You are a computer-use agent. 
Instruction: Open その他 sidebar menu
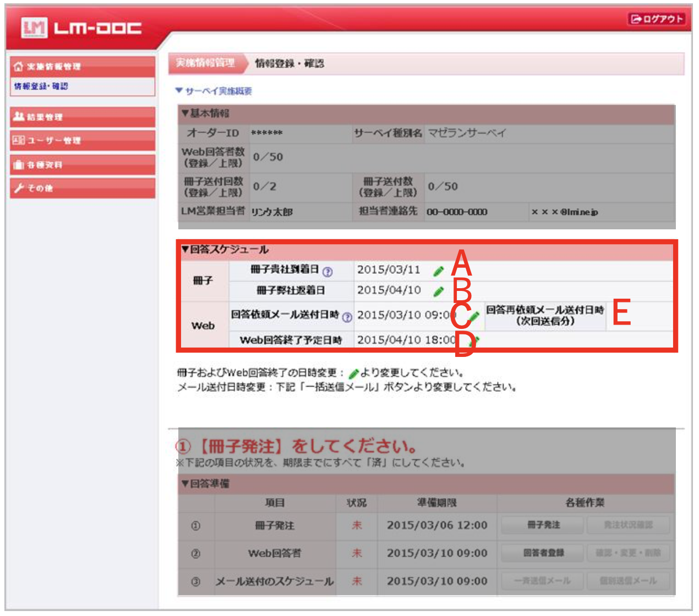83,188
